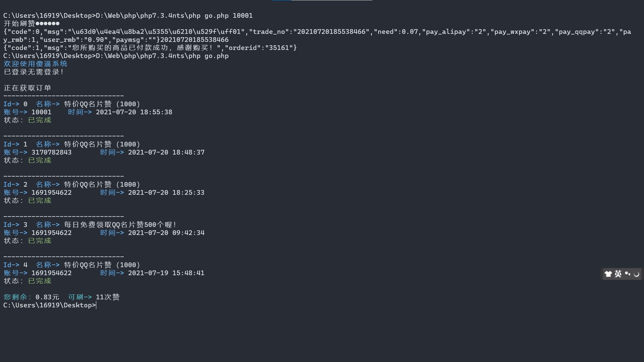Click order name 每日免费领取QQ名片赞500个喔

120,225
